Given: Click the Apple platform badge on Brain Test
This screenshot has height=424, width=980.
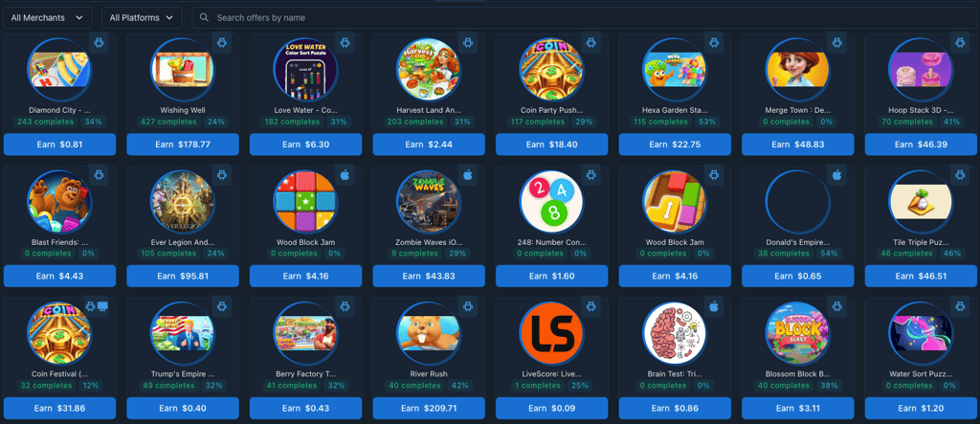Looking at the screenshot, I should pos(714,306).
